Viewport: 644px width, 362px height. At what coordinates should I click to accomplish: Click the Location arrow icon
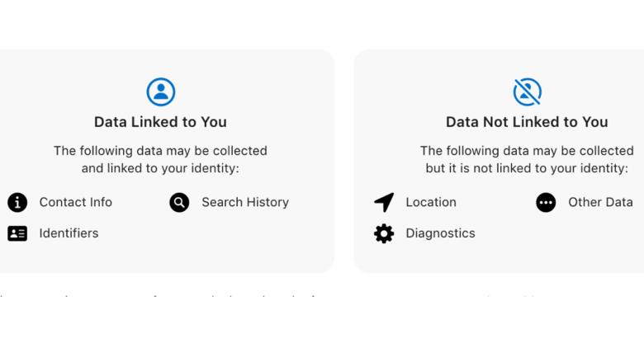(384, 202)
